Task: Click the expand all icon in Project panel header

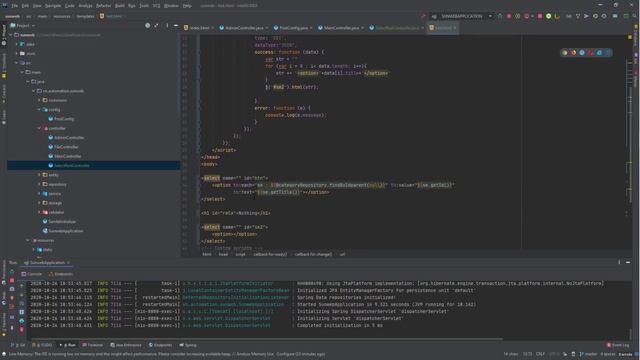Action: [x=156, y=25]
